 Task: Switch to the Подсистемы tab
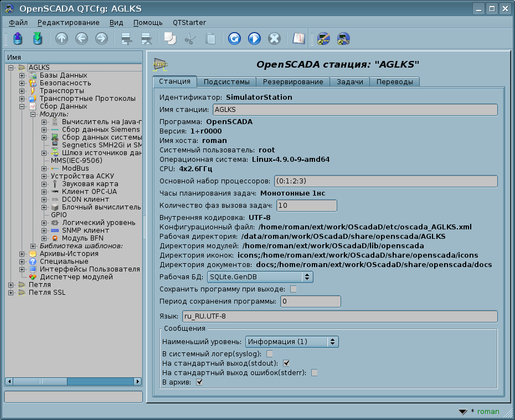(x=226, y=82)
